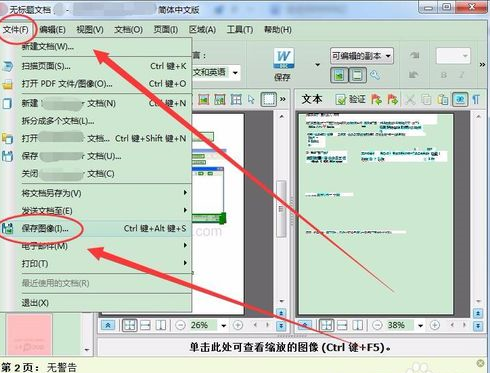
Task: Toggle the ¶ non-printing characters icon
Action: click(476, 100)
